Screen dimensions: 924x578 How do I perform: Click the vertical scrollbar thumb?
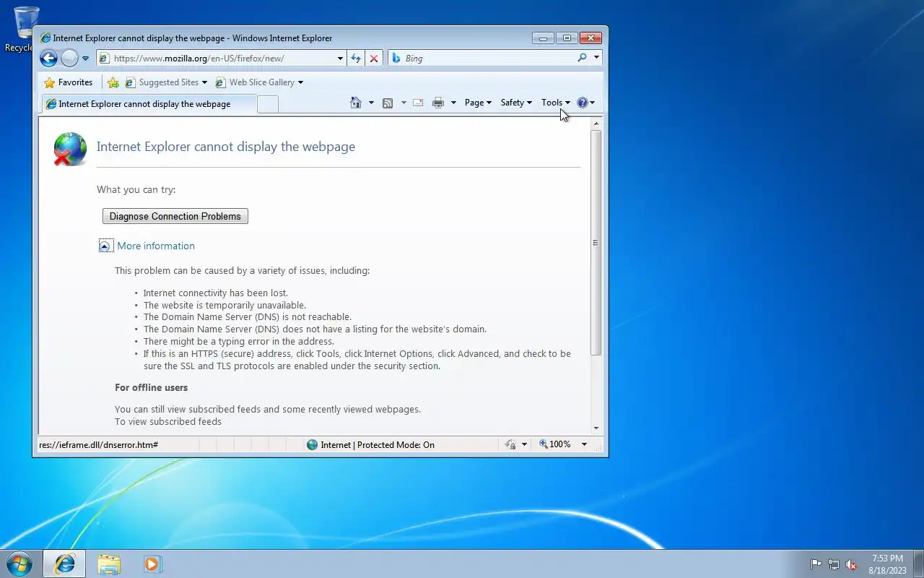[x=596, y=243]
